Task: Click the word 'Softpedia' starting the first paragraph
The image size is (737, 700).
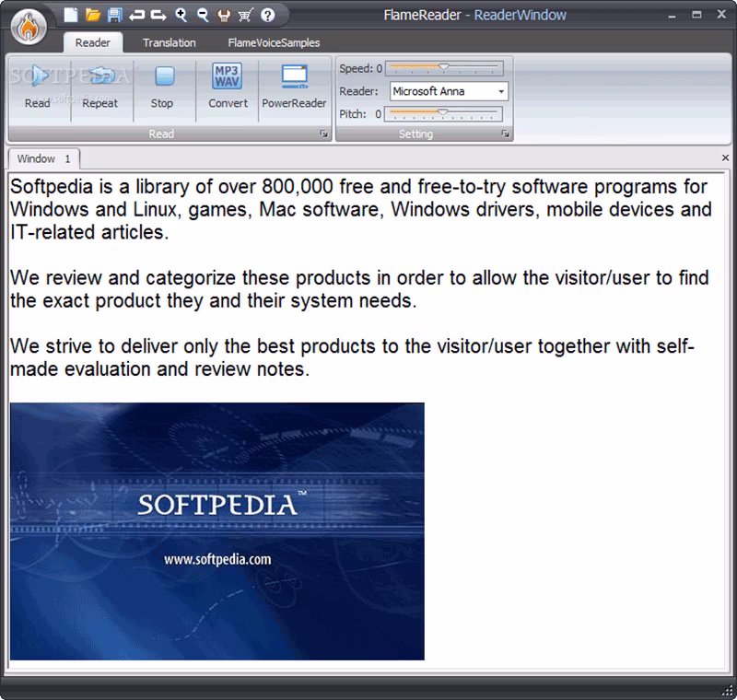Action: point(52,187)
